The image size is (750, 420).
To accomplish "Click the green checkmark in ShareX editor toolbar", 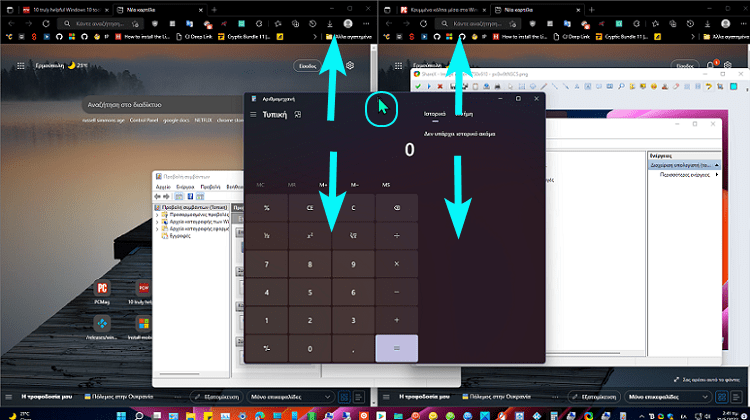I will click(418, 87).
